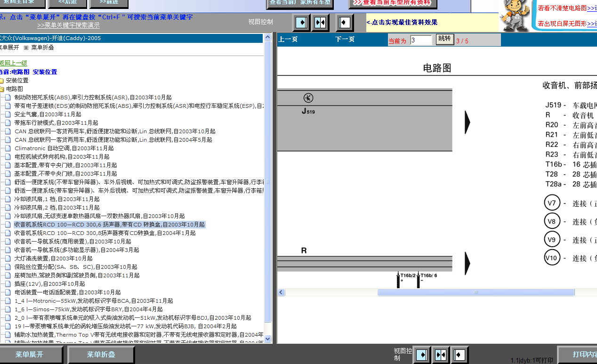Select 收音机系统RCD 100—RCD 300,6 扬声器 entry

coord(110,225)
